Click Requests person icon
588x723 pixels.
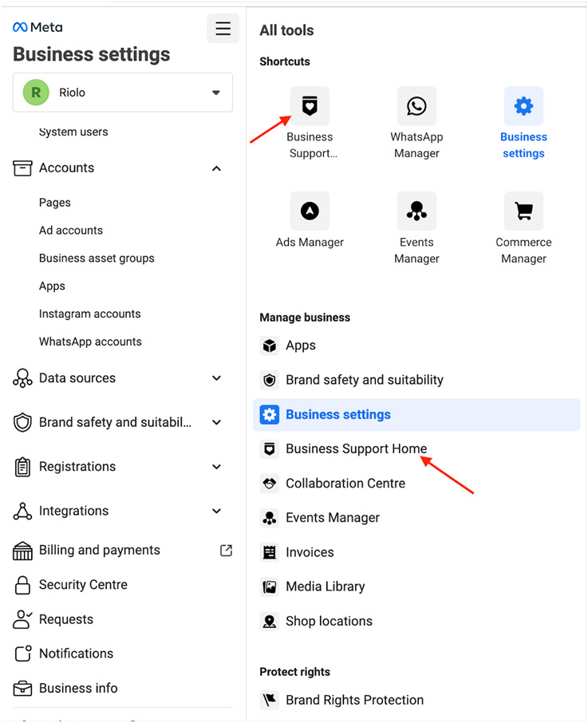click(x=22, y=619)
